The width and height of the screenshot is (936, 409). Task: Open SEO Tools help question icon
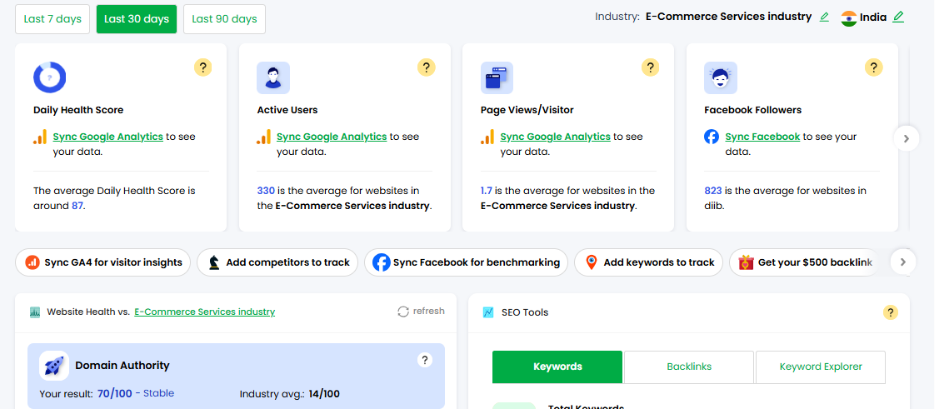890,312
